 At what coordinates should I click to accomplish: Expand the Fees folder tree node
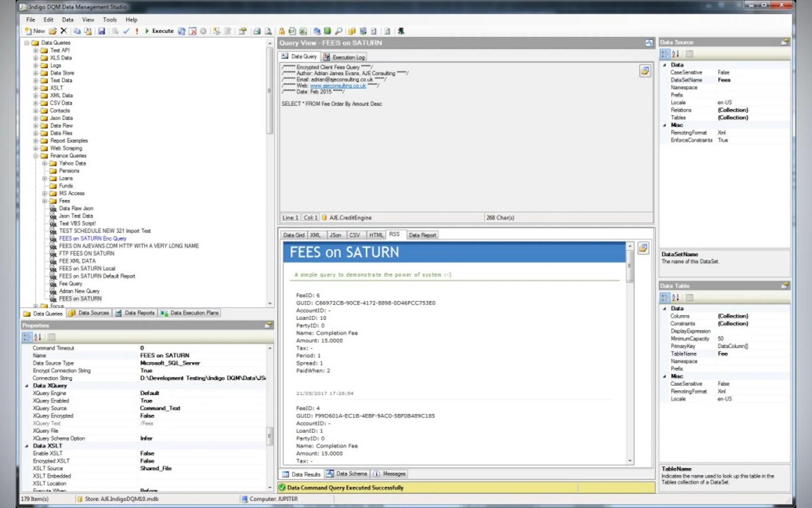click(44, 201)
